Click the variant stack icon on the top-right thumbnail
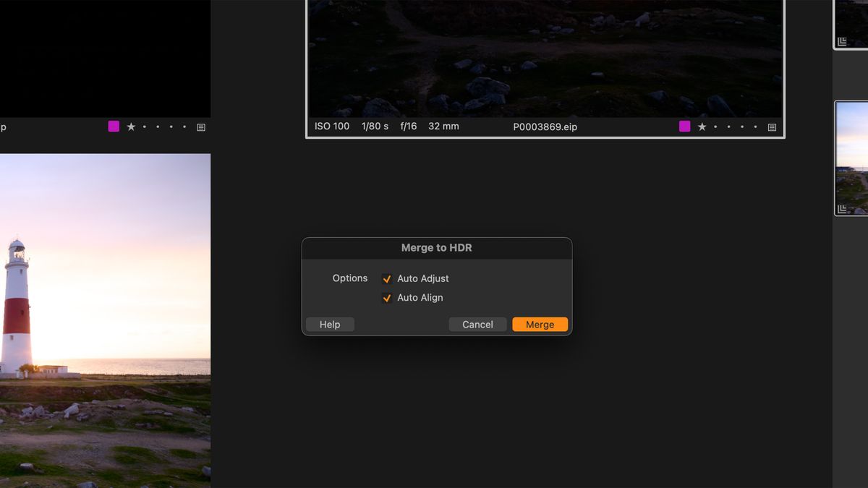 (x=841, y=41)
